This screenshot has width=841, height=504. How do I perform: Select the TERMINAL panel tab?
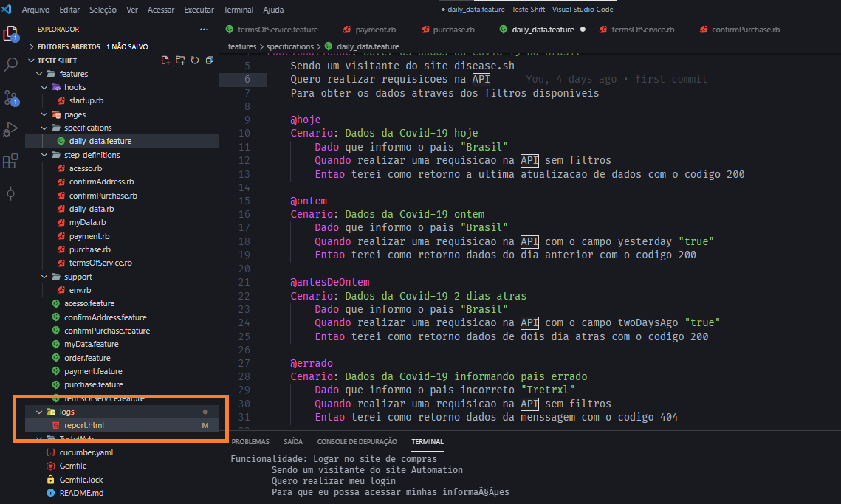(428, 442)
